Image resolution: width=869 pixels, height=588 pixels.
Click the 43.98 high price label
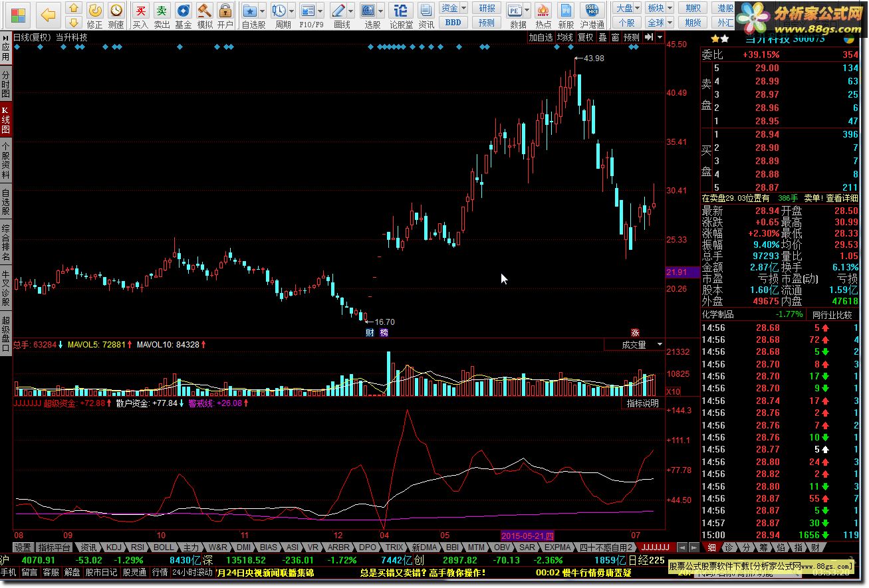tap(594, 58)
